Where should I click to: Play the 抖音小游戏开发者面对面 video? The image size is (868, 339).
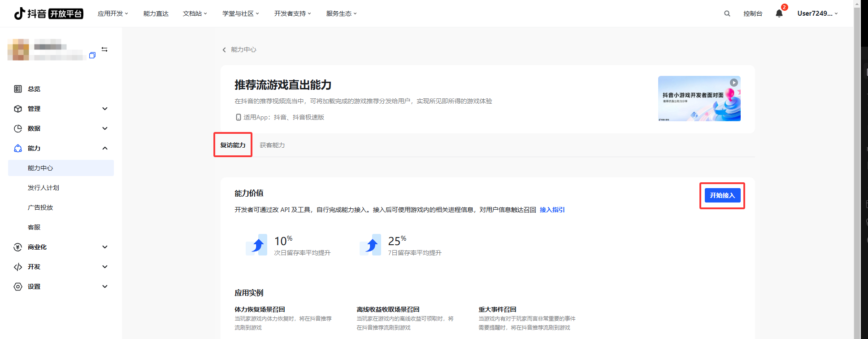(733, 83)
